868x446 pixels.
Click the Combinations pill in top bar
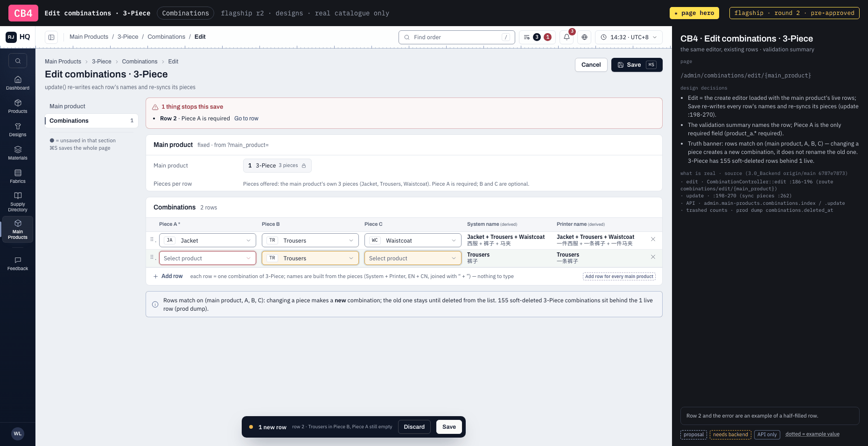(x=186, y=13)
